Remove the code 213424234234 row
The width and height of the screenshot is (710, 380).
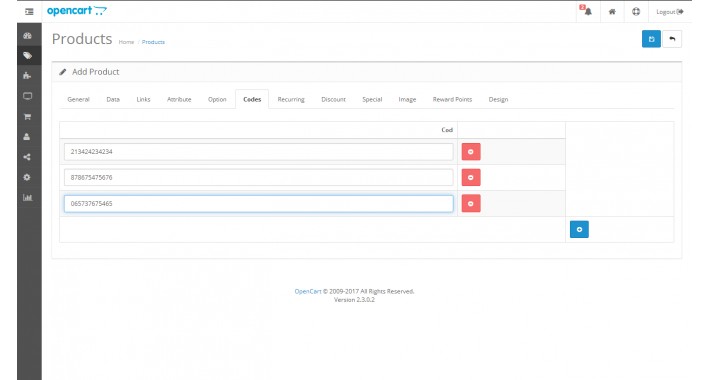click(471, 152)
